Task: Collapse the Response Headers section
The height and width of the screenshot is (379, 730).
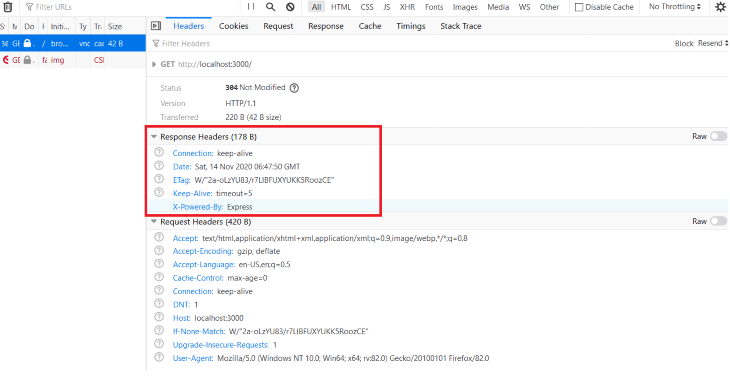Action: (154, 137)
